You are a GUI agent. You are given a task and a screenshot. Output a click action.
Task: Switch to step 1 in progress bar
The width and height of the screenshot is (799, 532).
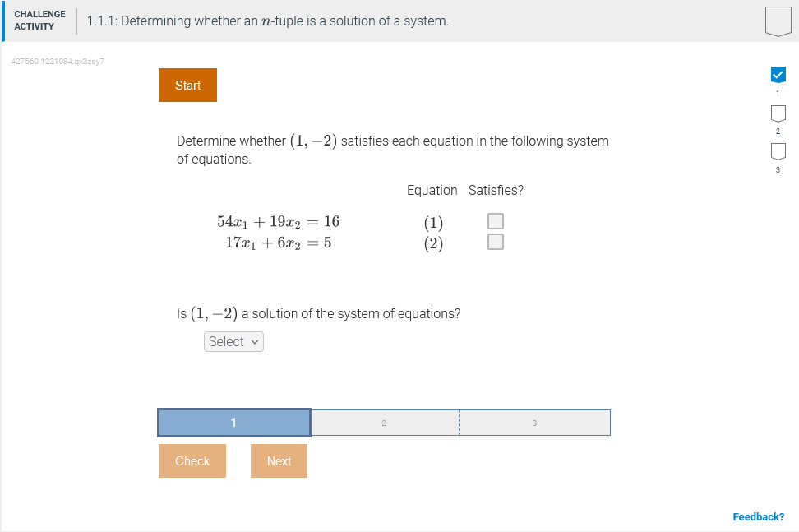tap(234, 423)
